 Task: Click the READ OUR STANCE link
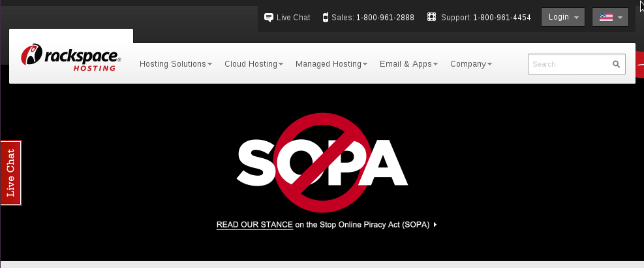[254, 225]
